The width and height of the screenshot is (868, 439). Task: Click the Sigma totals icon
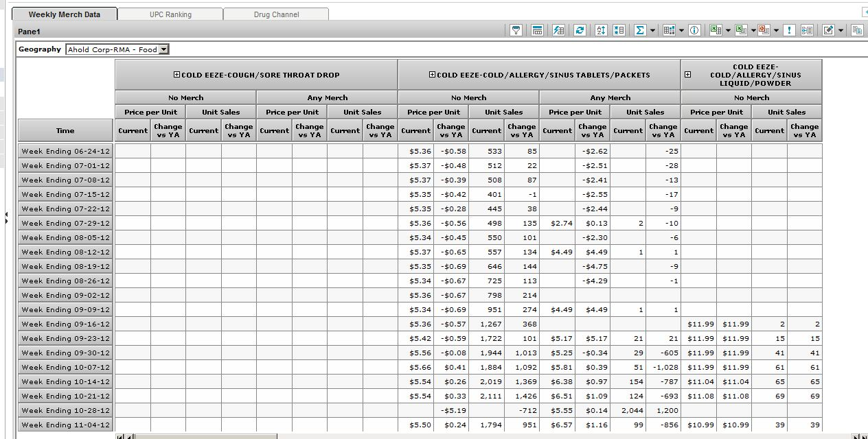tap(640, 30)
